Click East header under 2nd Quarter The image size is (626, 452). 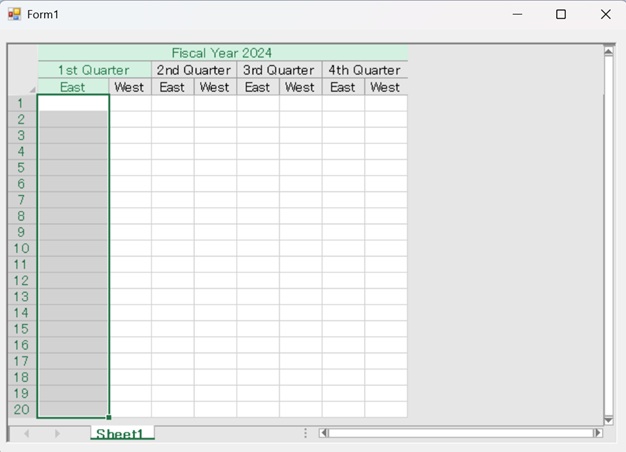172,87
